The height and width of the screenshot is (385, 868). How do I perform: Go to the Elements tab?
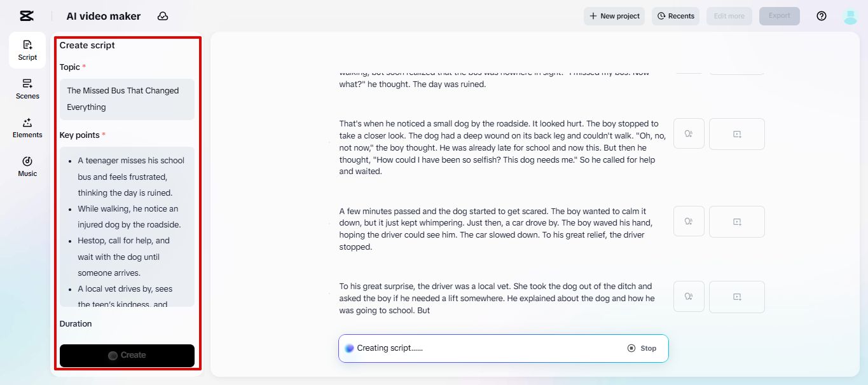tap(27, 128)
